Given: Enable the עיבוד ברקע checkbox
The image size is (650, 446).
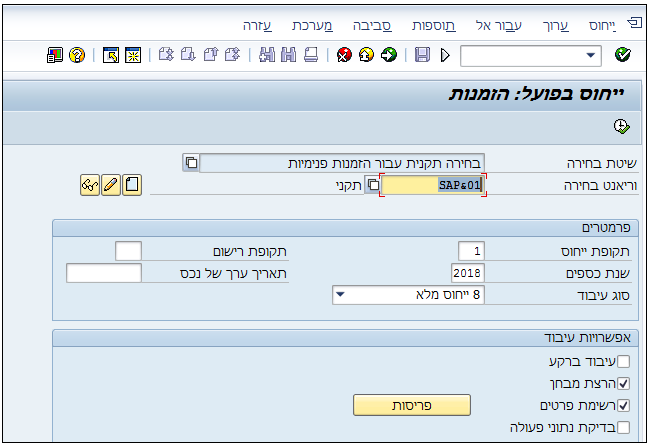Looking at the screenshot, I should click(623, 361).
